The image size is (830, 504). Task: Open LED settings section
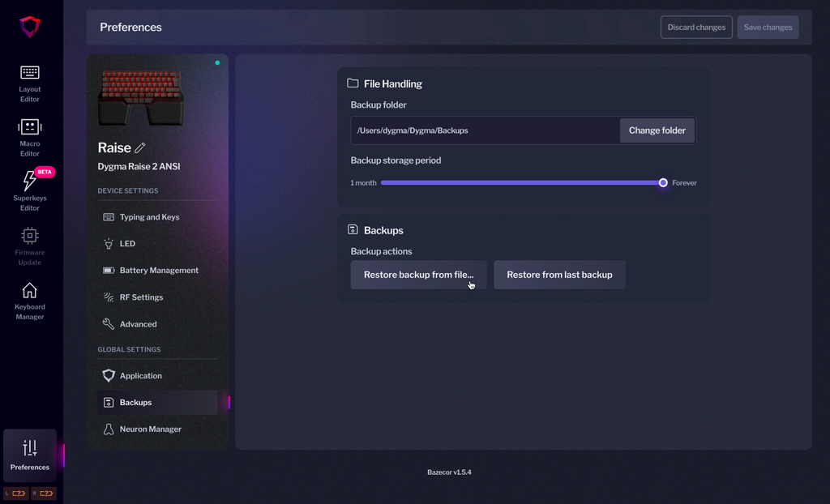127,244
